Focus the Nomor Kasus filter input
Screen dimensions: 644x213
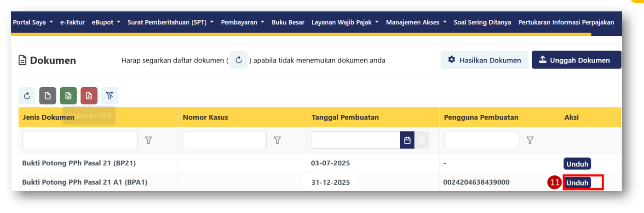pyautogui.click(x=224, y=140)
